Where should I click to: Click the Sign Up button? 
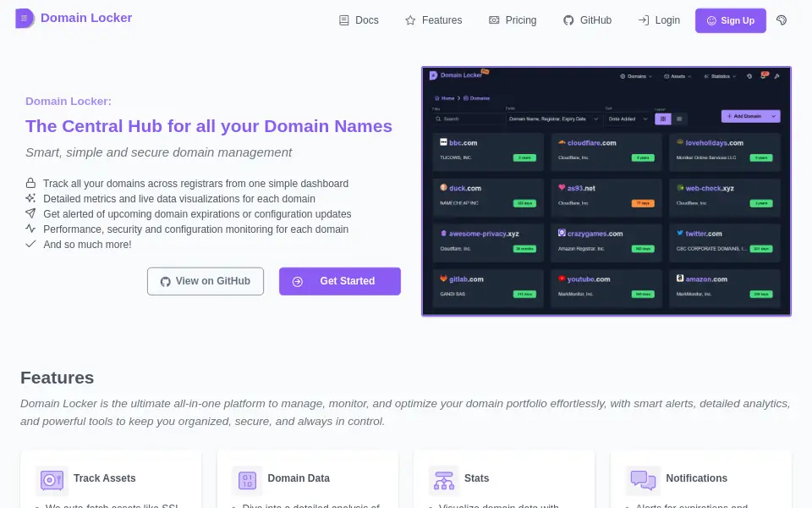pyautogui.click(x=730, y=20)
